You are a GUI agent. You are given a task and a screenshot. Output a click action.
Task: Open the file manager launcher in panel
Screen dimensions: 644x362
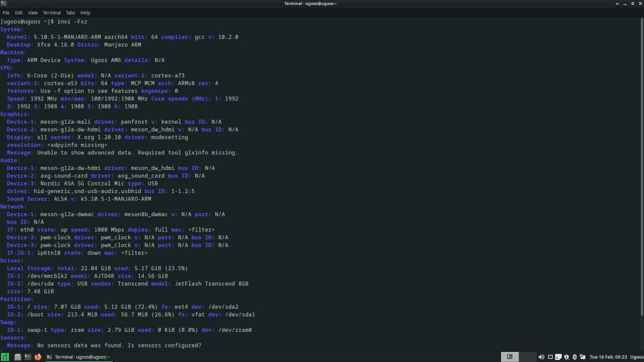(x=18, y=357)
